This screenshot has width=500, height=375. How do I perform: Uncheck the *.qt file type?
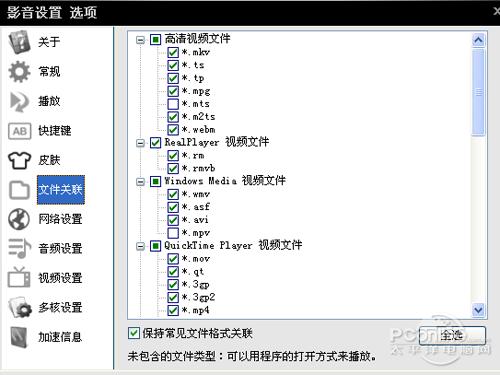[173, 272]
